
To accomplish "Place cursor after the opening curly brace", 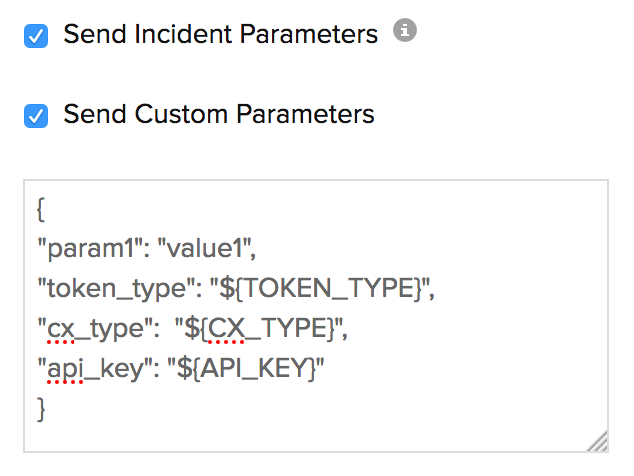I will click(x=47, y=209).
